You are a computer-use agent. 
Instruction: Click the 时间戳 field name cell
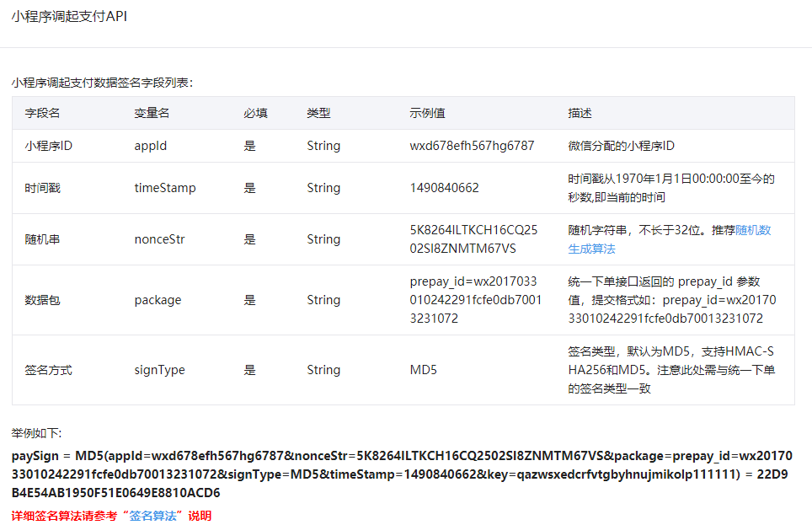click(x=42, y=188)
